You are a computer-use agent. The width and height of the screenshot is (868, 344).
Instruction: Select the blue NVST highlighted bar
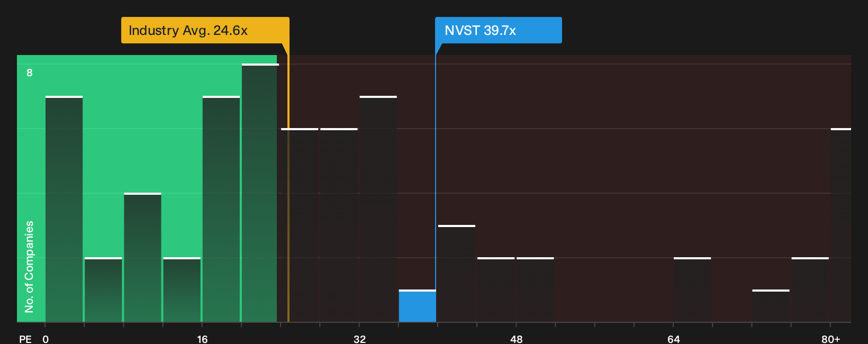point(417,306)
